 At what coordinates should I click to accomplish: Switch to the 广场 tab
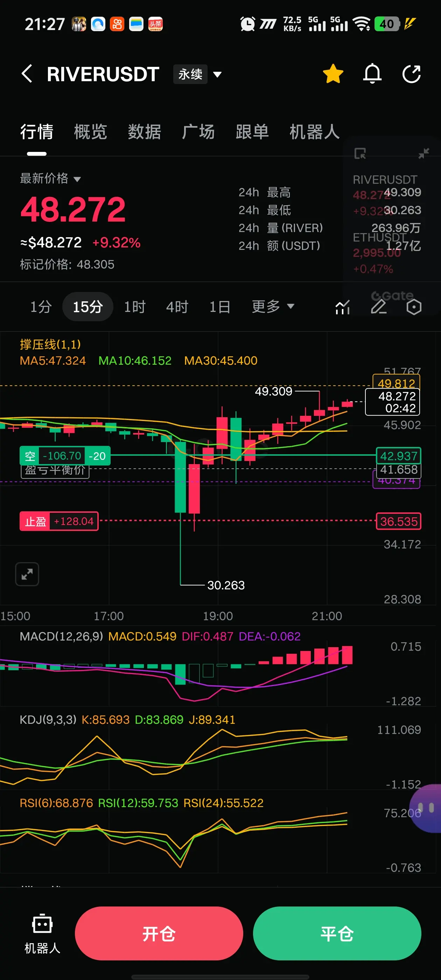pyautogui.click(x=198, y=132)
